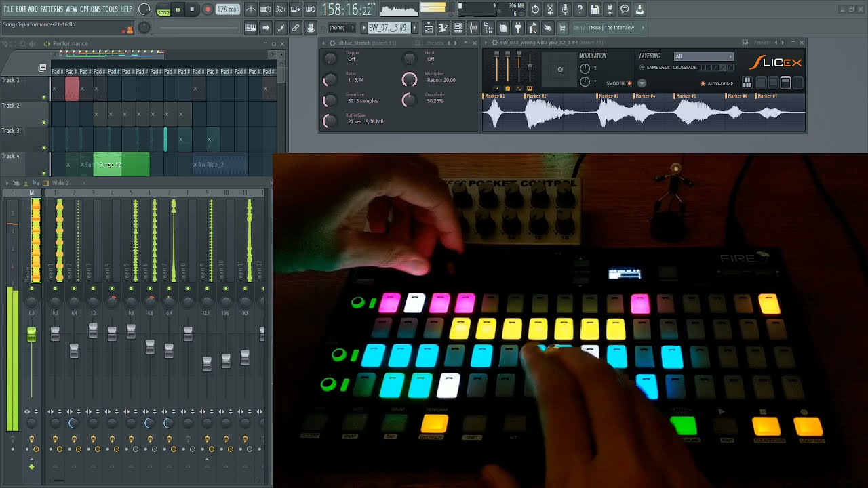Screen dimensions: 868x488
Task: Open the Slicex layering All dropdown
Action: (704, 56)
